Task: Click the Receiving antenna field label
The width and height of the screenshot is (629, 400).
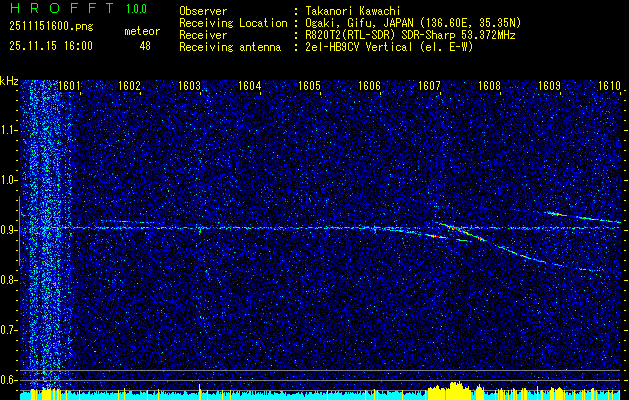Action: pyautogui.click(x=230, y=47)
